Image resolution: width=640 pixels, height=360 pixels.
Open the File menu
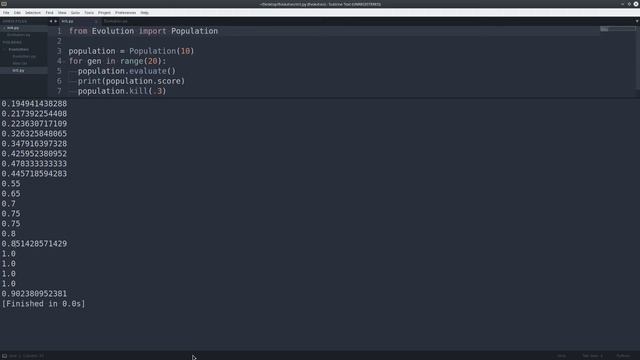pyautogui.click(x=6, y=13)
